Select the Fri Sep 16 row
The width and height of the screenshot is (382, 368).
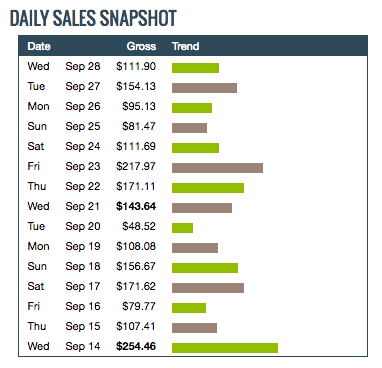pyautogui.click(x=193, y=306)
